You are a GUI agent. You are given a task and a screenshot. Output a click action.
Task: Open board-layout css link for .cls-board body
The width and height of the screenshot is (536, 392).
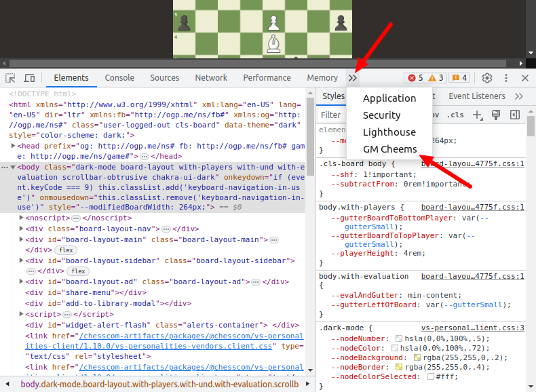click(x=472, y=164)
